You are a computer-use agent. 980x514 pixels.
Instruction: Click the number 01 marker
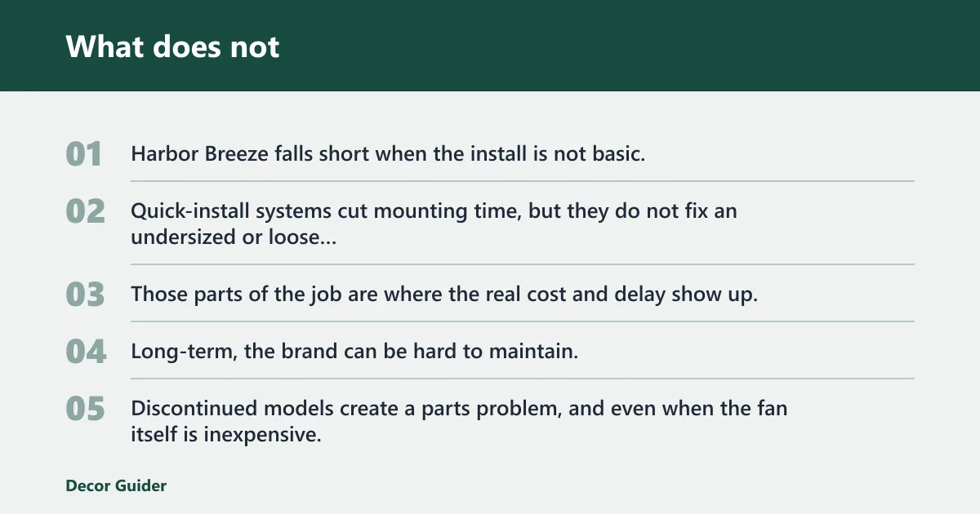pyautogui.click(x=84, y=154)
